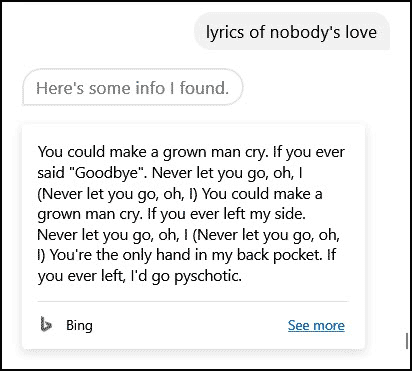
Task: Click the phrase "If you ever left my side"
Action: pos(225,214)
